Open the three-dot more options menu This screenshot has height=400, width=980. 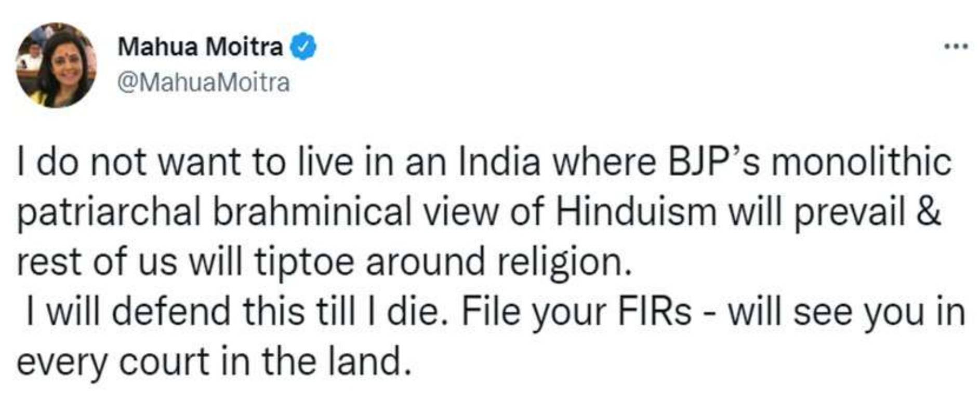coord(955,47)
